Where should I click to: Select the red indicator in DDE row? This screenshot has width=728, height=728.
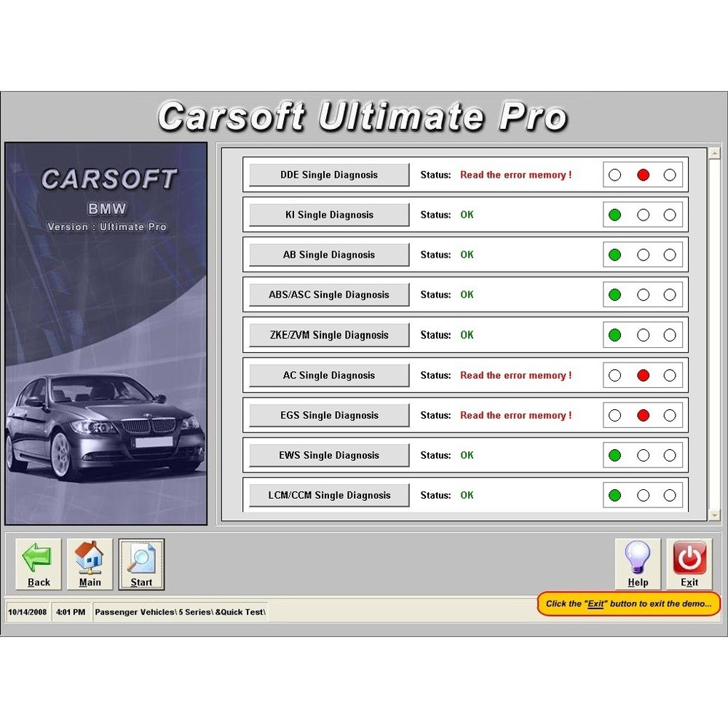pyautogui.click(x=643, y=175)
